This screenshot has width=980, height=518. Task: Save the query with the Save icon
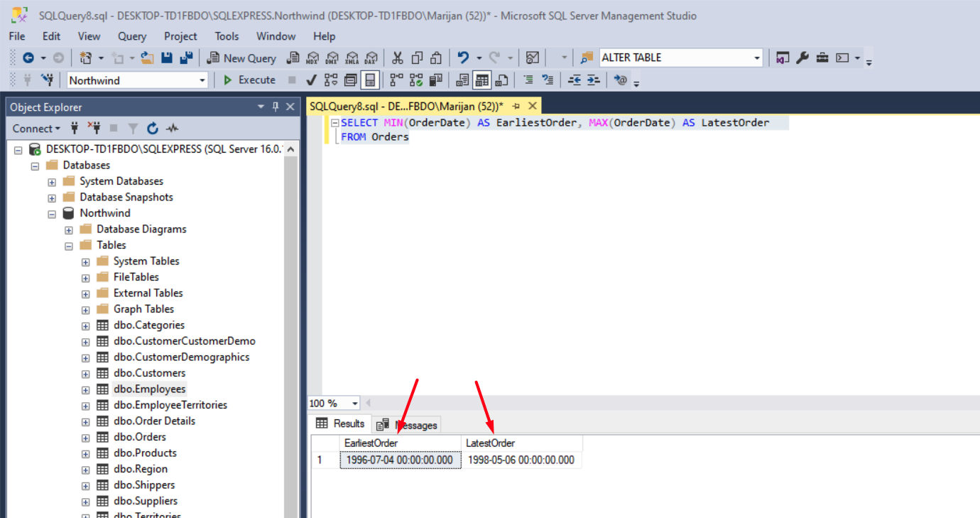pos(167,58)
